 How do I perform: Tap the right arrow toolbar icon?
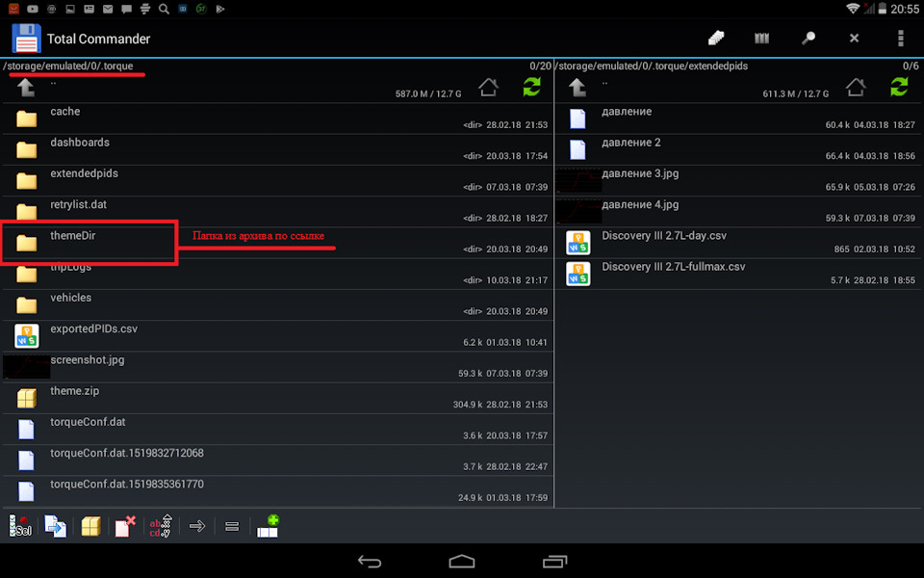pyautogui.click(x=196, y=526)
